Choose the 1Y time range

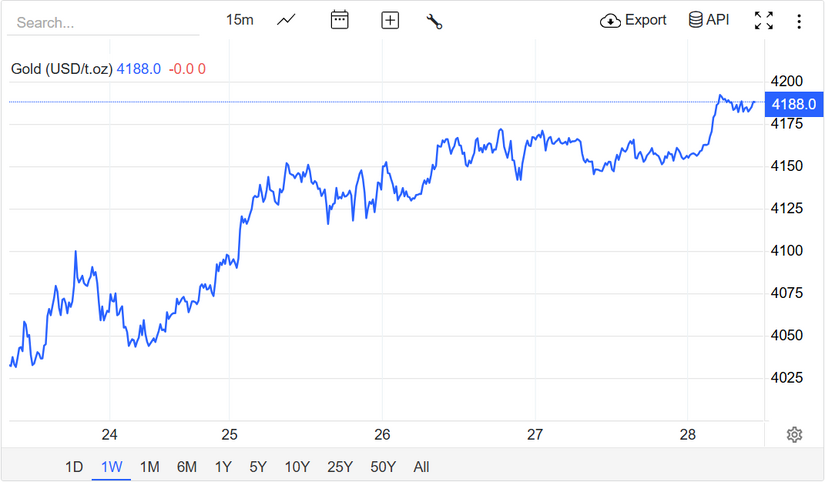[223, 466]
